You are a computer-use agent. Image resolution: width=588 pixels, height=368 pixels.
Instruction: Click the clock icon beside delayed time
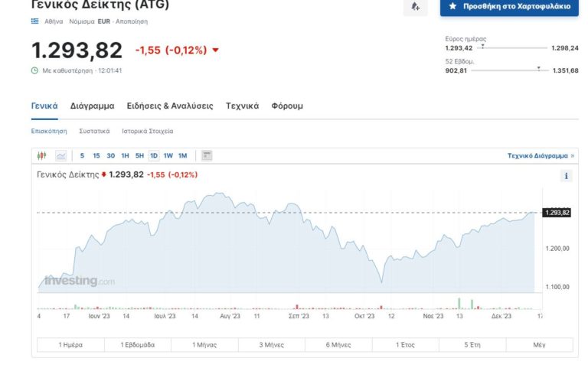(x=34, y=70)
